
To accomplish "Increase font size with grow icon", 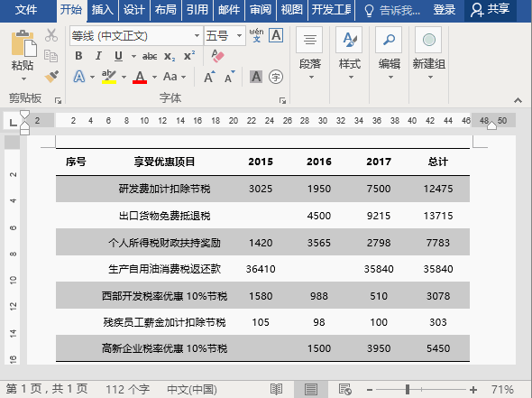I will coord(209,77).
